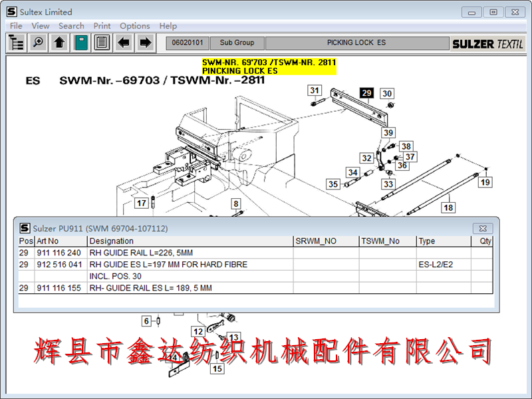Screen dimensions: 532x399
Task: Open the Print menu
Action: pos(102,26)
